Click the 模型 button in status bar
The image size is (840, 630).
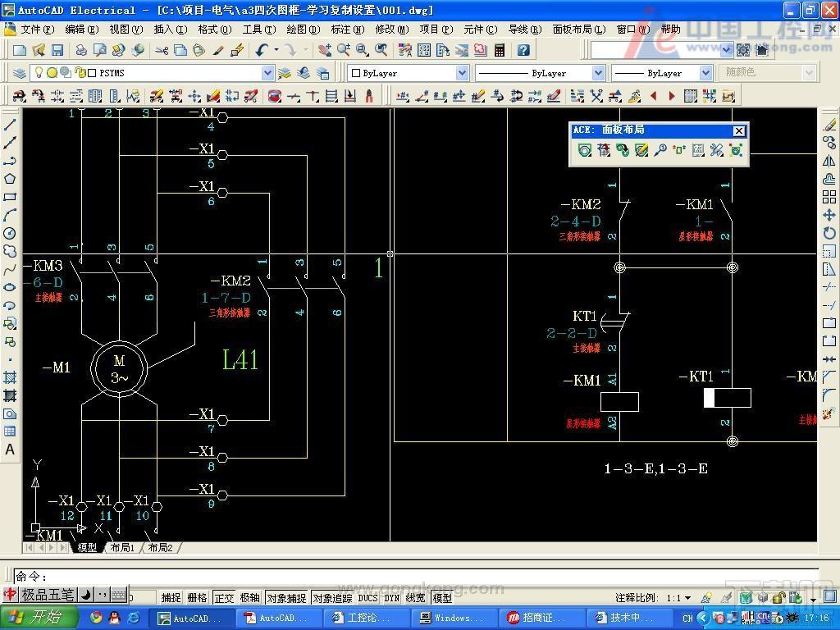coord(442,597)
